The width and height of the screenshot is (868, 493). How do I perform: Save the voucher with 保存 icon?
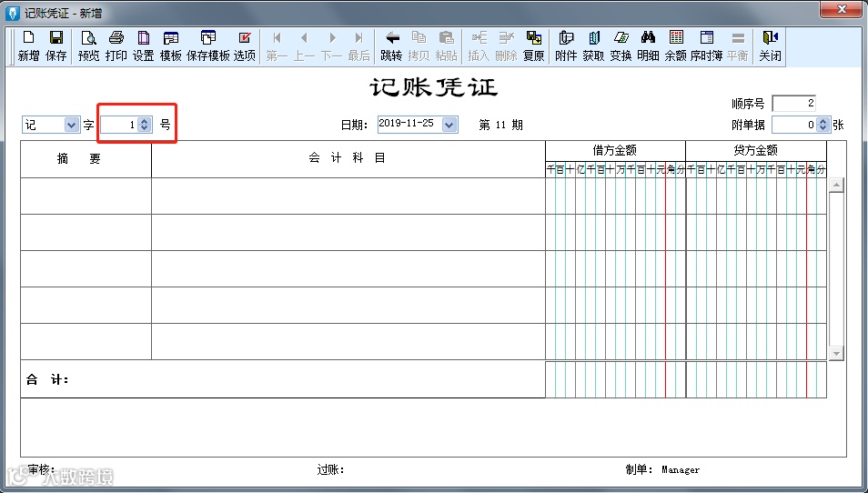click(x=56, y=45)
